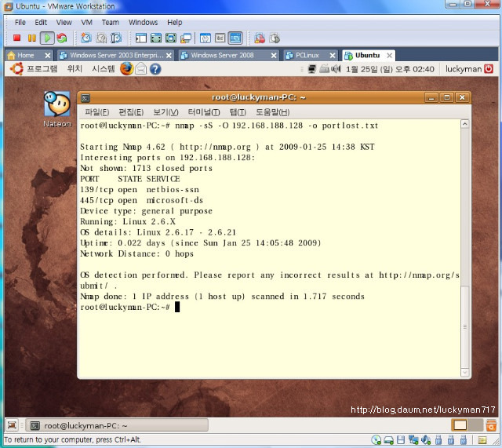Switch to the Home tab

tap(25, 56)
